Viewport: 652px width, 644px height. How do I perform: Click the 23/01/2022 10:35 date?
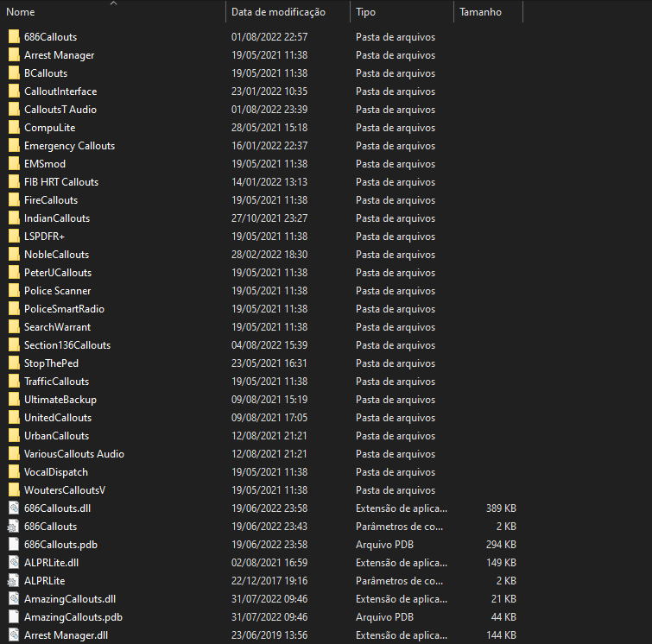[269, 91]
